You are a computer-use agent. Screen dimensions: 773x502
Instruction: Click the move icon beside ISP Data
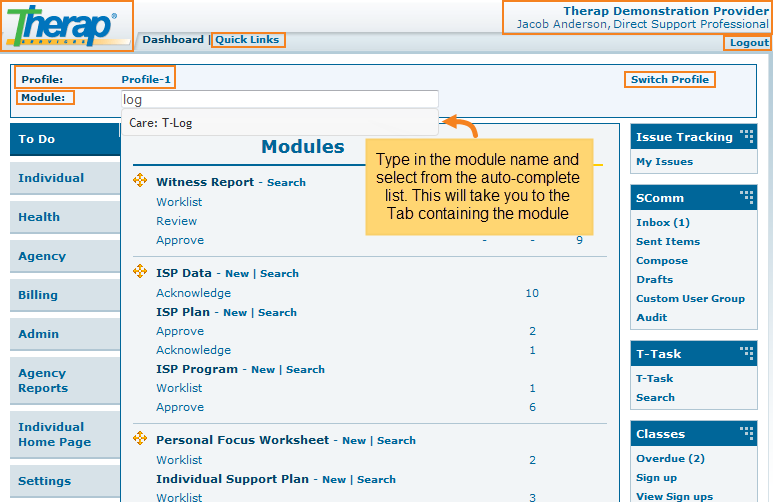pyautogui.click(x=140, y=271)
